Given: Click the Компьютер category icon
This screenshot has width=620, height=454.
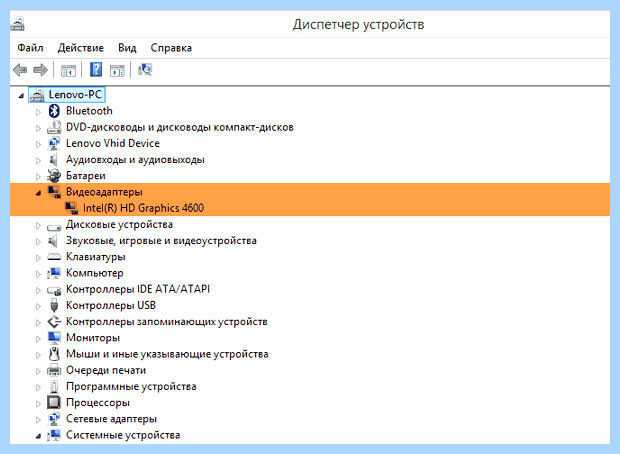Looking at the screenshot, I should pyautogui.click(x=54, y=273).
